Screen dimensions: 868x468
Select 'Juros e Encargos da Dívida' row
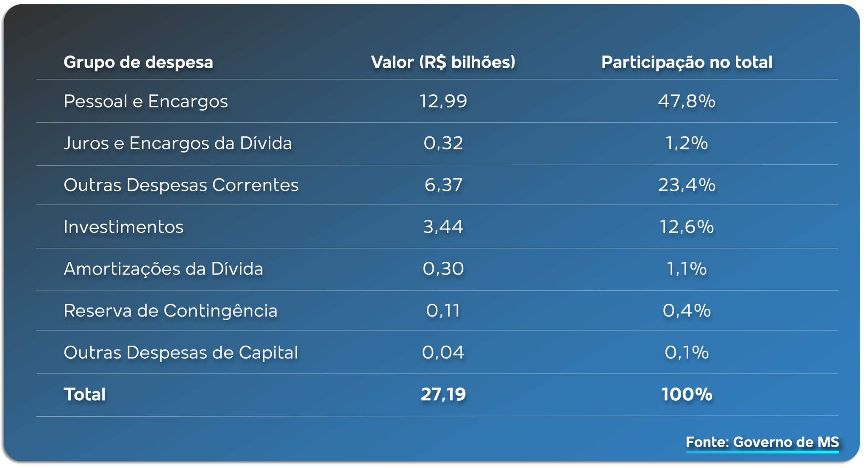pos(178,143)
